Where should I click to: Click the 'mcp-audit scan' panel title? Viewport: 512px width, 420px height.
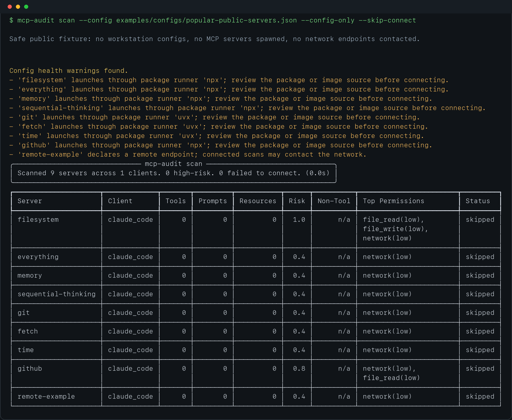[x=173, y=164]
